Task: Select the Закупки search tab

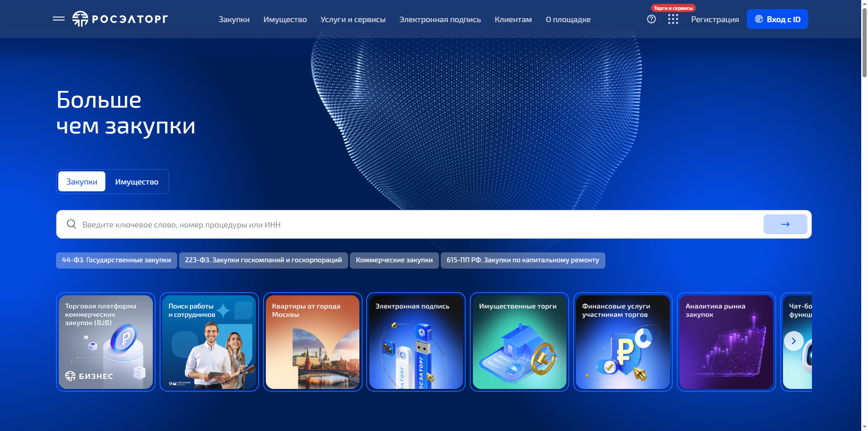Action: (82, 181)
